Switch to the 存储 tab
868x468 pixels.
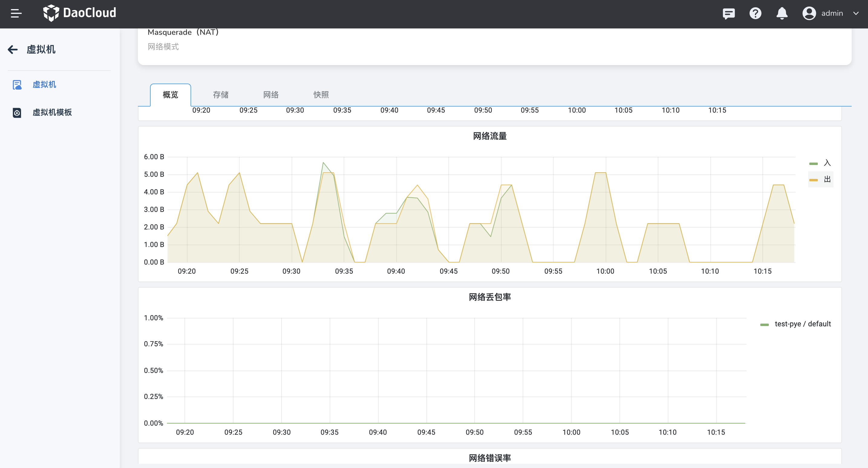tap(221, 95)
